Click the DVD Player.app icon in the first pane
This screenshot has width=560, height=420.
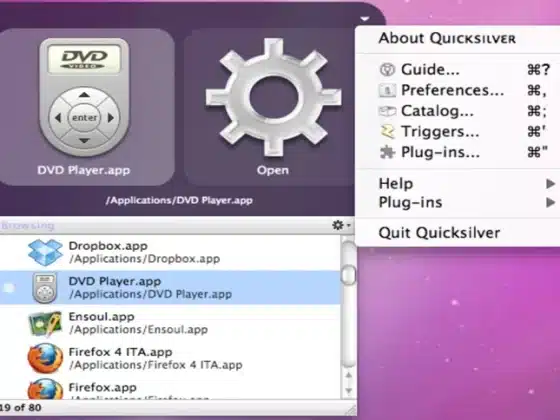click(84, 98)
